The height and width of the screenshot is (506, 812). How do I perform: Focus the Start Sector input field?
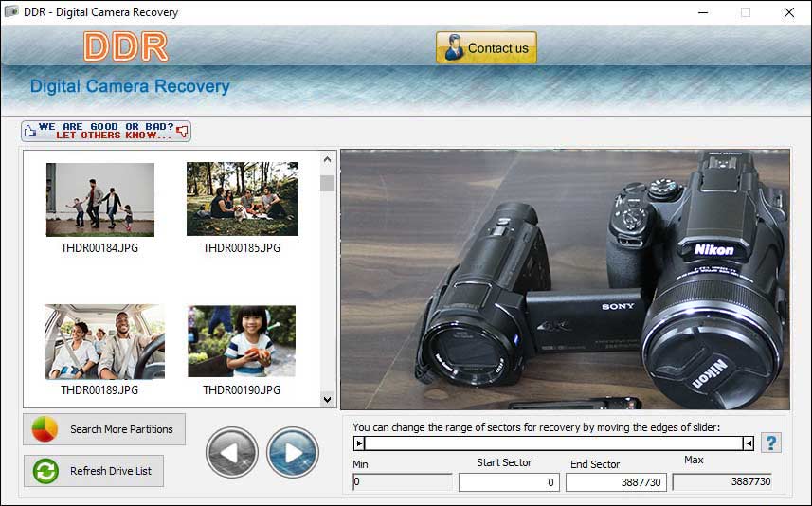[x=510, y=482]
